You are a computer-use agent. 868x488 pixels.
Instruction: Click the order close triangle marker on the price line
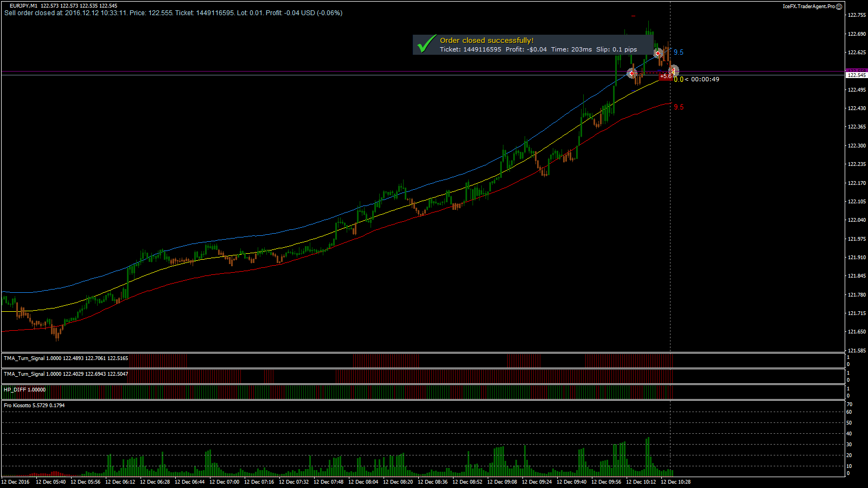point(674,71)
